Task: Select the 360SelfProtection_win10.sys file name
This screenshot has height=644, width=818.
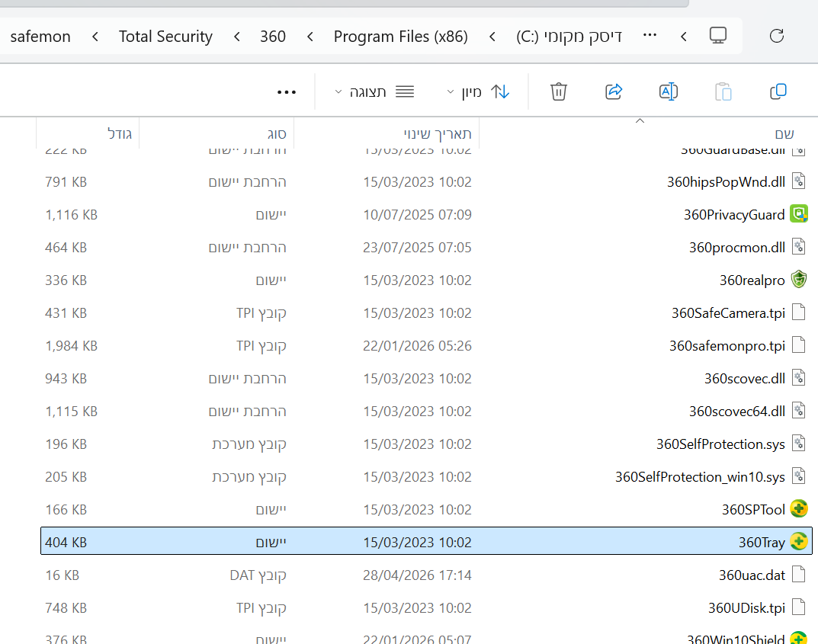Action: [x=700, y=476]
